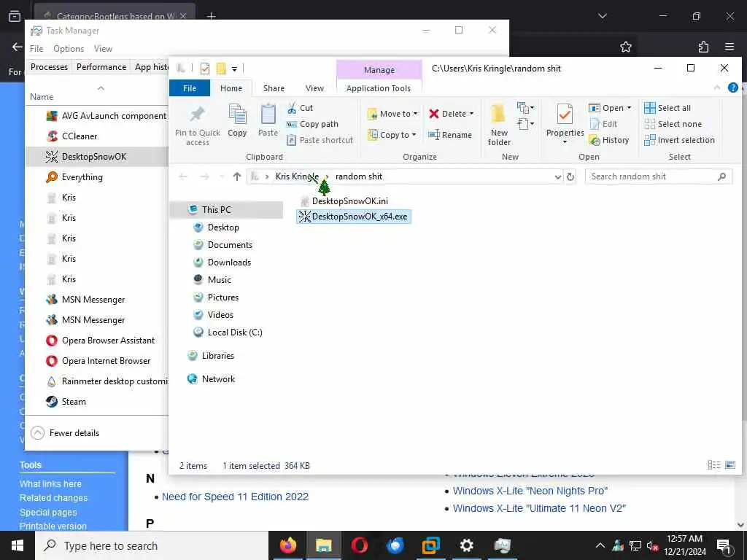
Task: Open Documents in navigation pane
Action: click(x=230, y=245)
